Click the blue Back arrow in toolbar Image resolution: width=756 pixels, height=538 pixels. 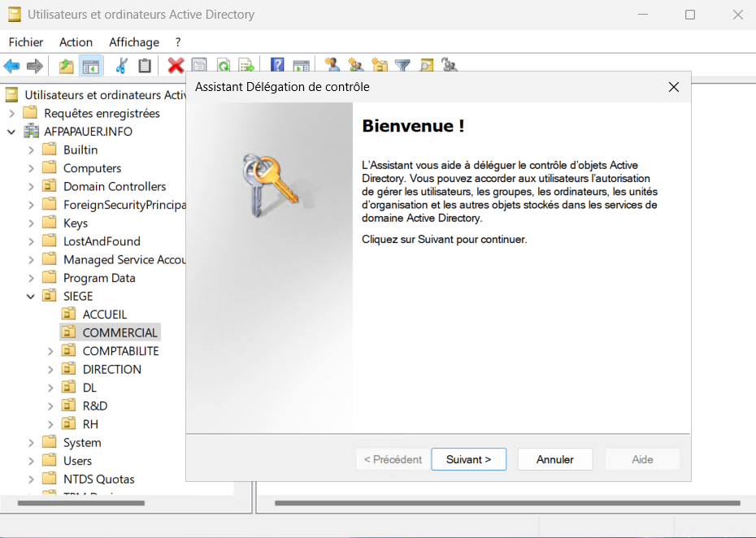pos(11,66)
